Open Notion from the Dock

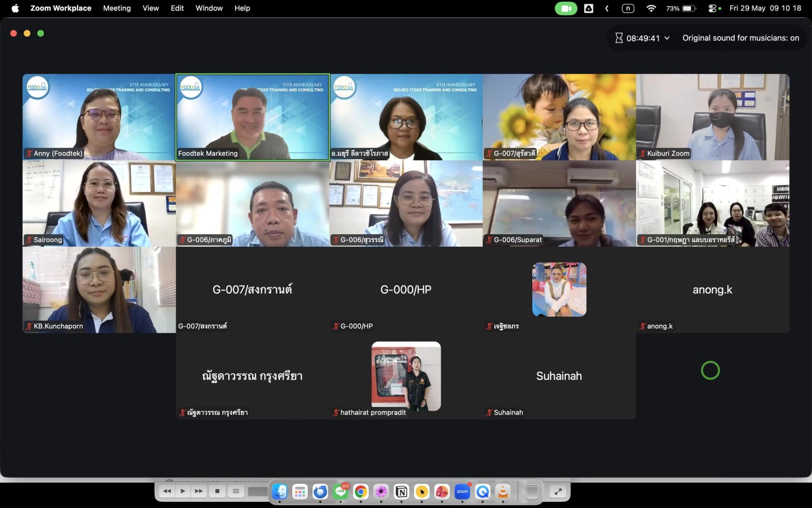pyautogui.click(x=401, y=491)
